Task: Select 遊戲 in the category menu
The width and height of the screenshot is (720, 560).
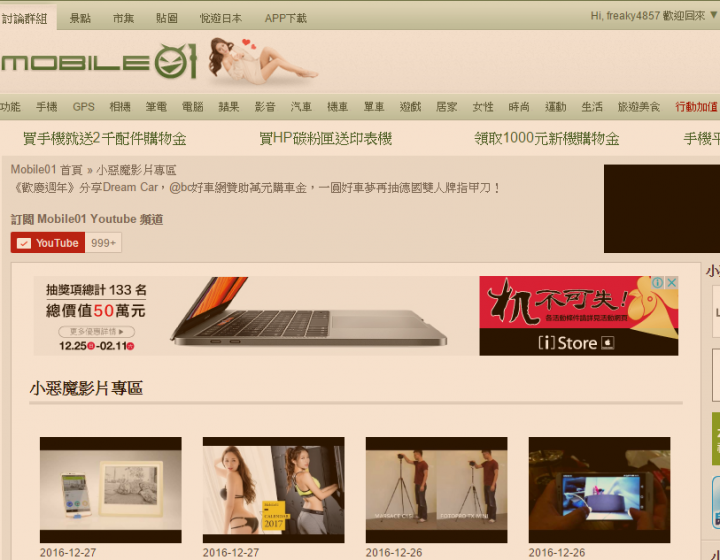Action: (x=410, y=107)
